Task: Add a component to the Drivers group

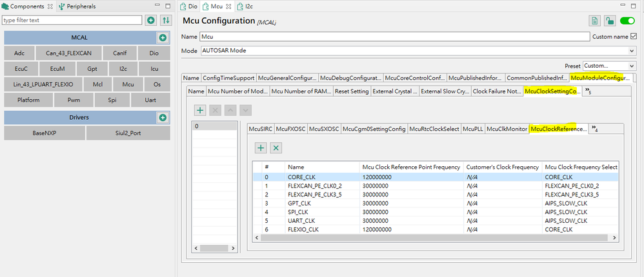Action: [x=163, y=118]
